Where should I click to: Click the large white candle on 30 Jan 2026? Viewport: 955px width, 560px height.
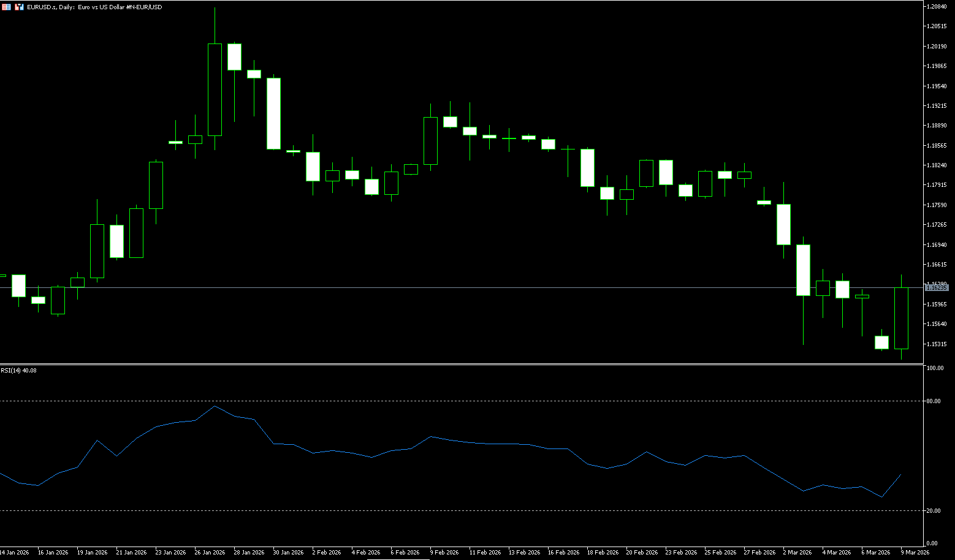tap(273, 113)
